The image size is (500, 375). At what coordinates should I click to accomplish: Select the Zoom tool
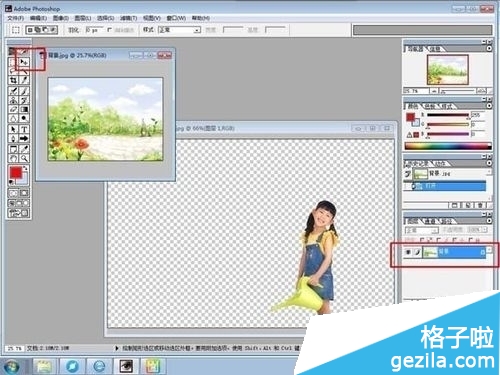(x=24, y=158)
